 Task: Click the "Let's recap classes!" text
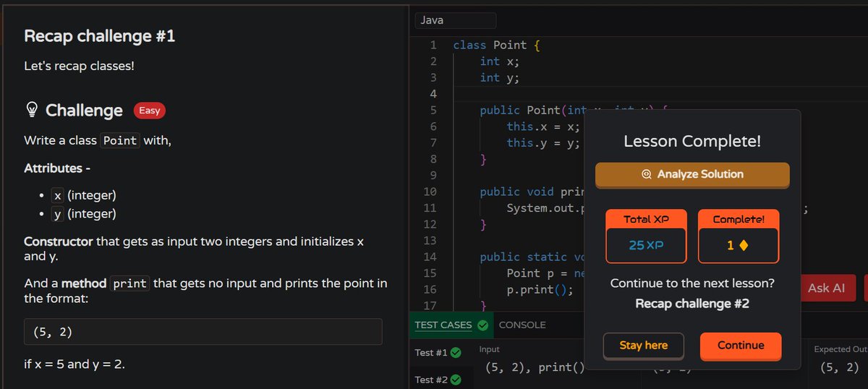pos(79,66)
